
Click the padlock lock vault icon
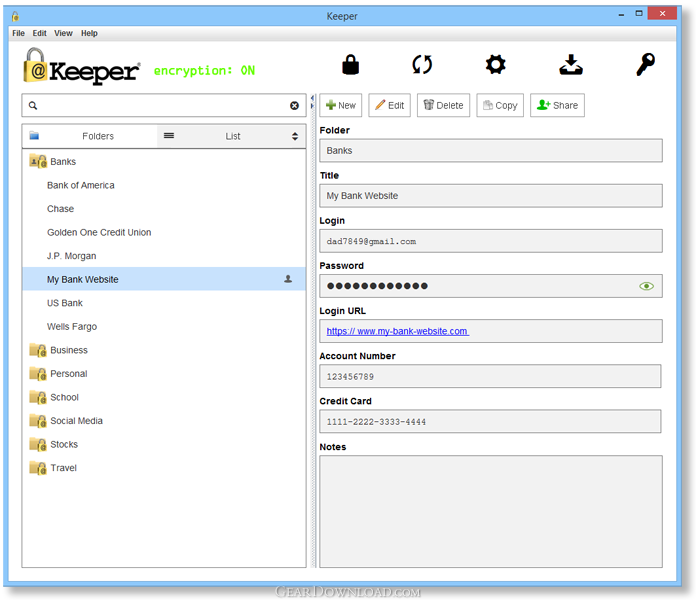pyautogui.click(x=350, y=65)
